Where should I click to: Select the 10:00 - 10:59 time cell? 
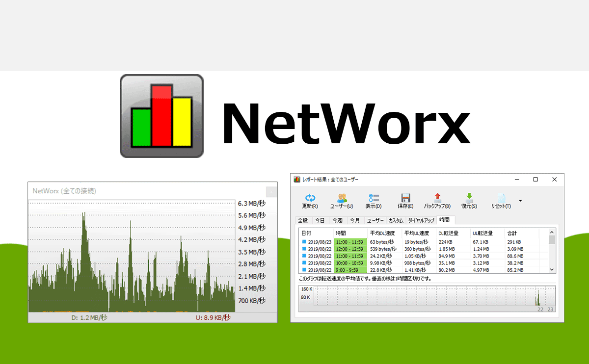(350, 262)
